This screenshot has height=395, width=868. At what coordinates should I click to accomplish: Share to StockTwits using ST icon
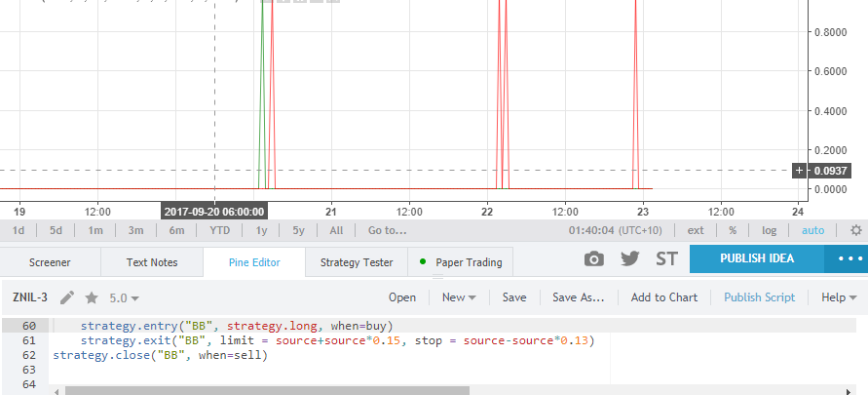pyautogui.click(x=666, y=258)
